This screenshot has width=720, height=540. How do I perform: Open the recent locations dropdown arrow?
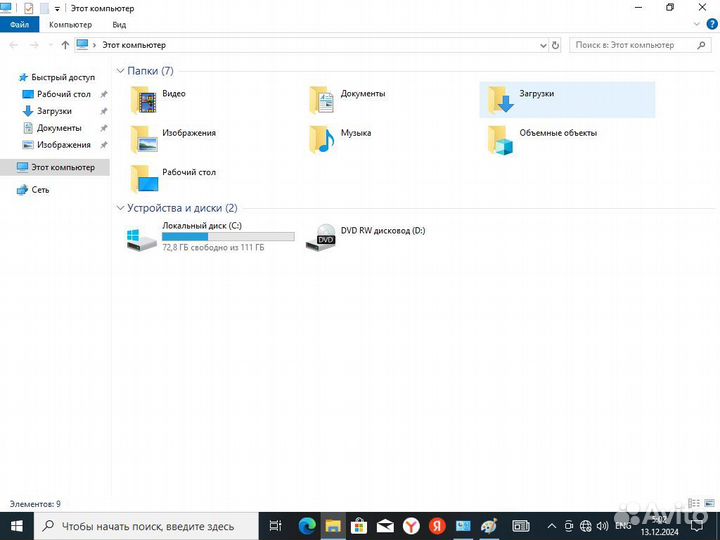pyautogui.click(x=50, y=45)
